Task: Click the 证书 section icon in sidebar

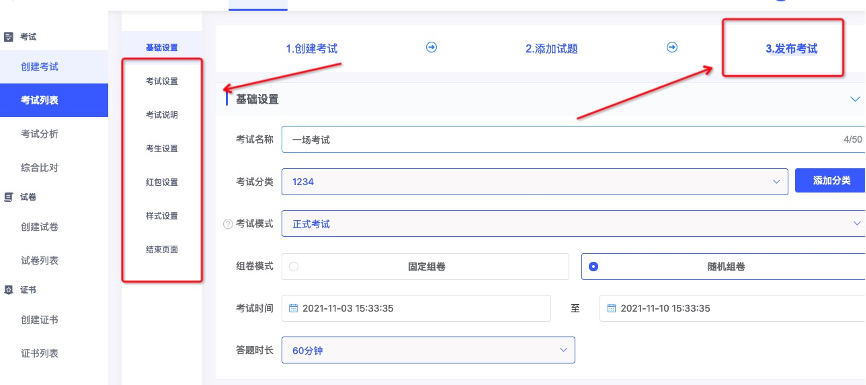Action: [8, 290]
